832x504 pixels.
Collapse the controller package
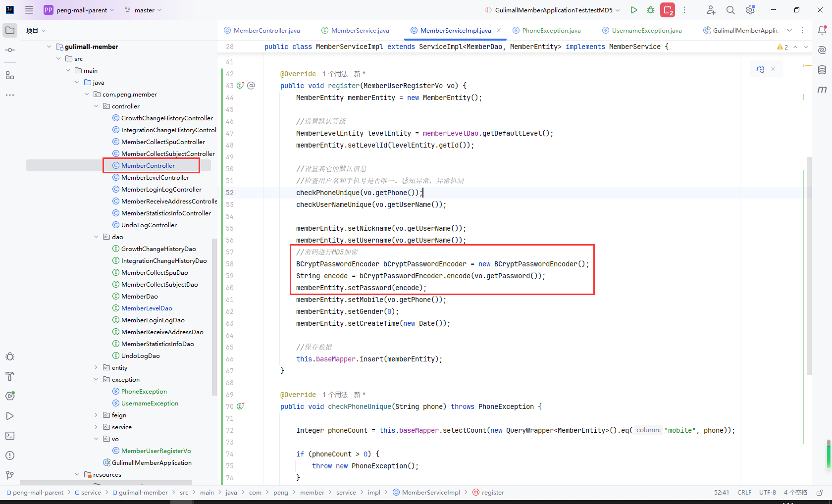tap(96, 106)
